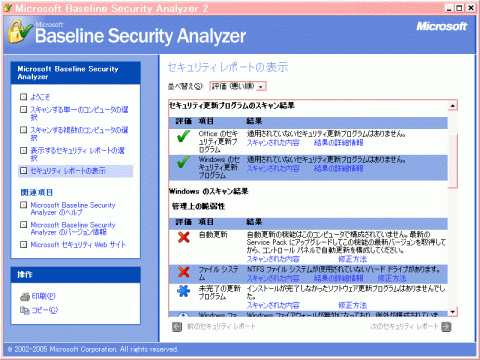Click the bullet icon beside ようこそ

[x=23, y=97]
